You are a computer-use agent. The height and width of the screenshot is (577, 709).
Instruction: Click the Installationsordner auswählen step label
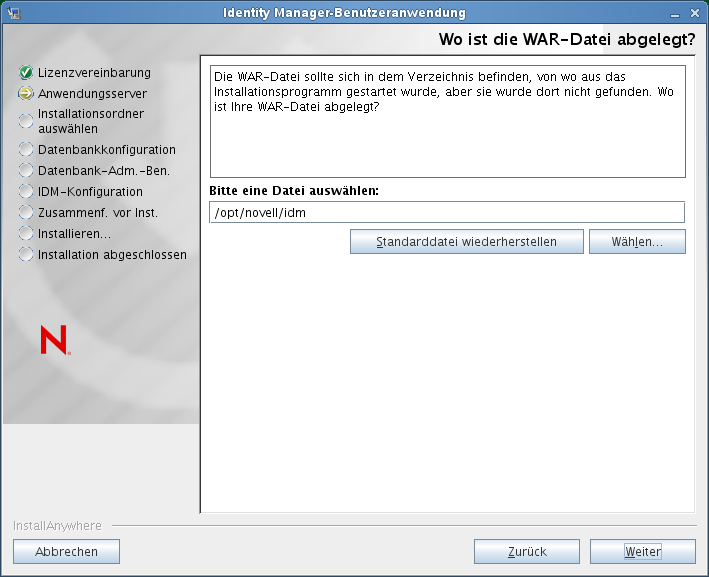(91, 121)
